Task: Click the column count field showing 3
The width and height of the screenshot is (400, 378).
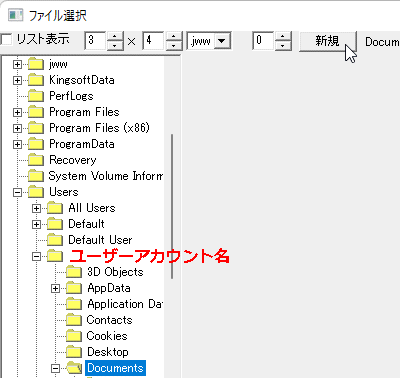Action: pos(95,41)
